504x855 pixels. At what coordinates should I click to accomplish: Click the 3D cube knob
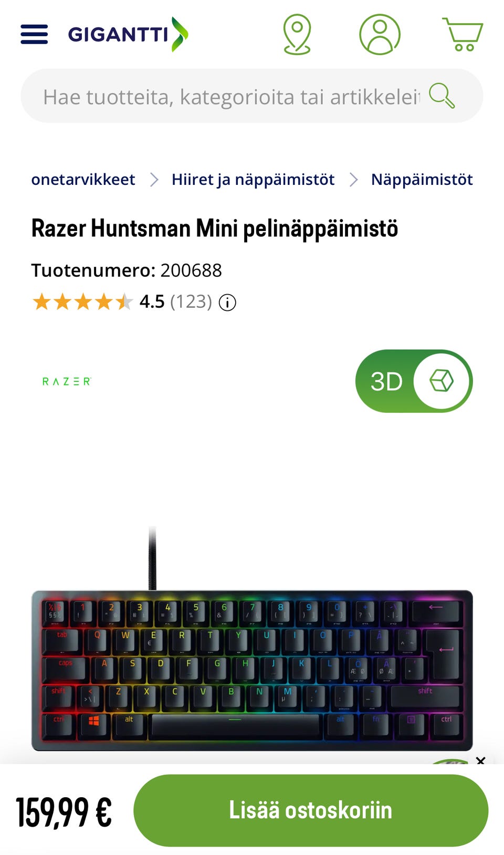click(441, 381)
